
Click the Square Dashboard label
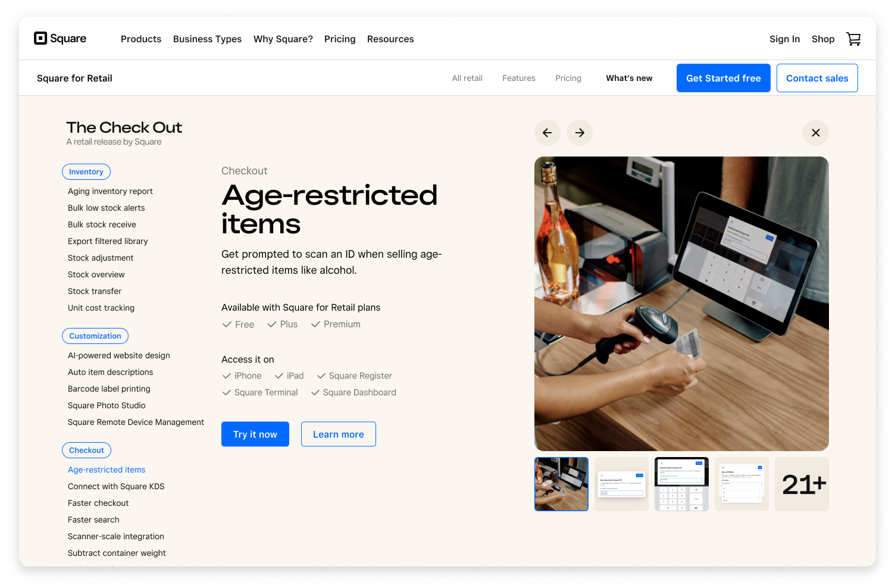click(x=359, y=392)
